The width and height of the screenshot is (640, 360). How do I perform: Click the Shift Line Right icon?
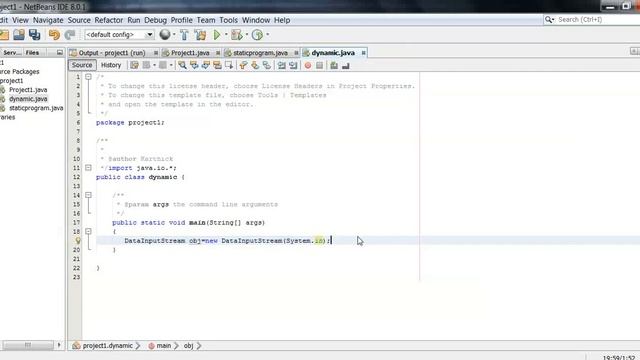293,65
